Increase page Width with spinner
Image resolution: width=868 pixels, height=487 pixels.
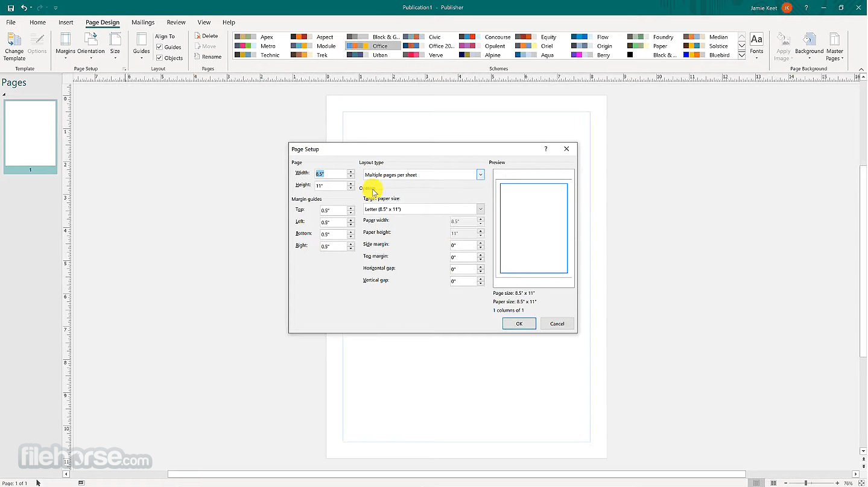click(x=351, y=172)
